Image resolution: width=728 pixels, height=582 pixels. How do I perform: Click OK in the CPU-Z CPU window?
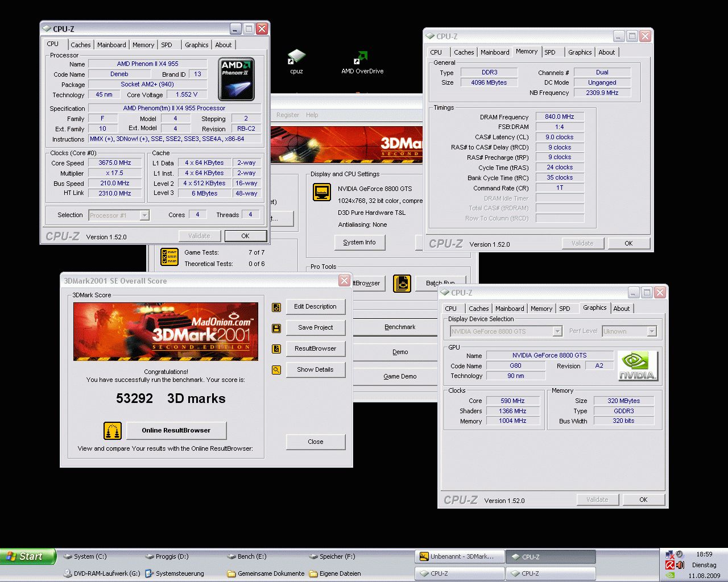(x=245, y=236)
